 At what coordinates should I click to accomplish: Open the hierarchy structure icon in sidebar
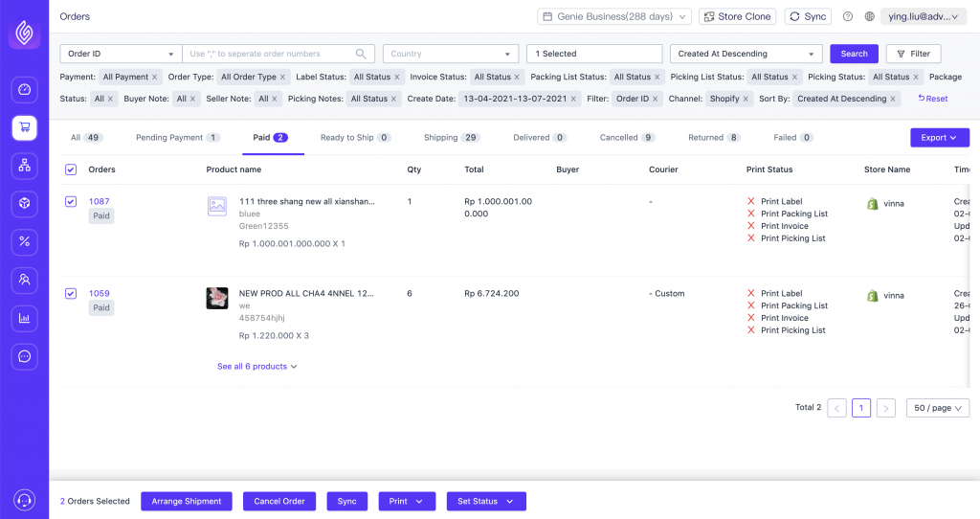24,166
